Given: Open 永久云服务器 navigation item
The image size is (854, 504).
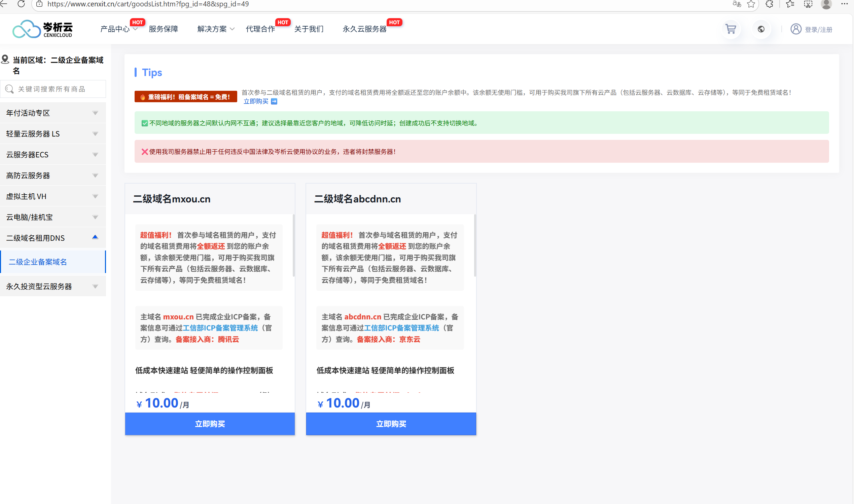Looking at the screenshot, I should point(364,29).
